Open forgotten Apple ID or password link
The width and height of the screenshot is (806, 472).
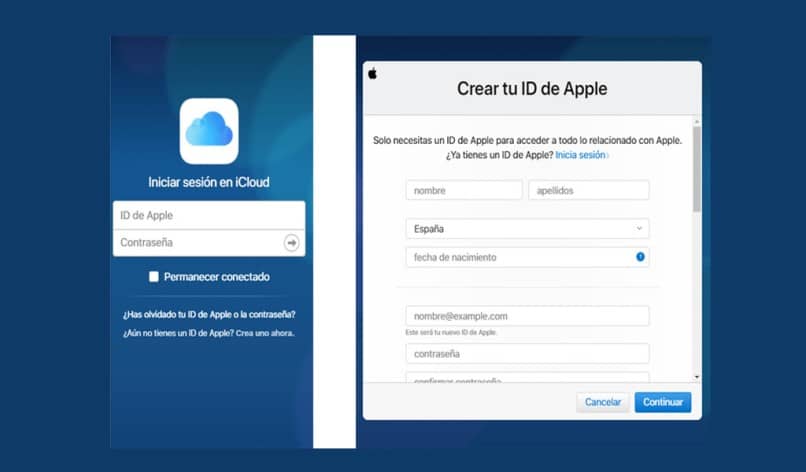pyautogui.click(x=209, y=314)
